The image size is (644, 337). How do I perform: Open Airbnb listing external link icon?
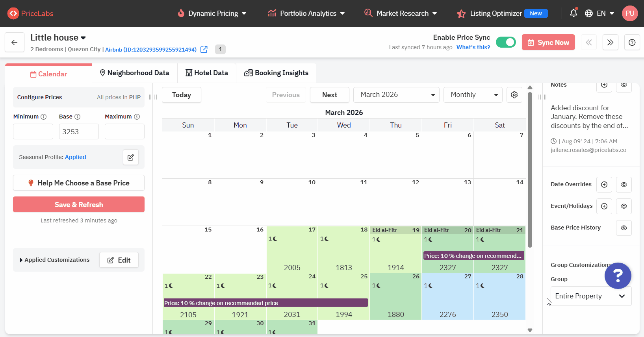[204, 50]
